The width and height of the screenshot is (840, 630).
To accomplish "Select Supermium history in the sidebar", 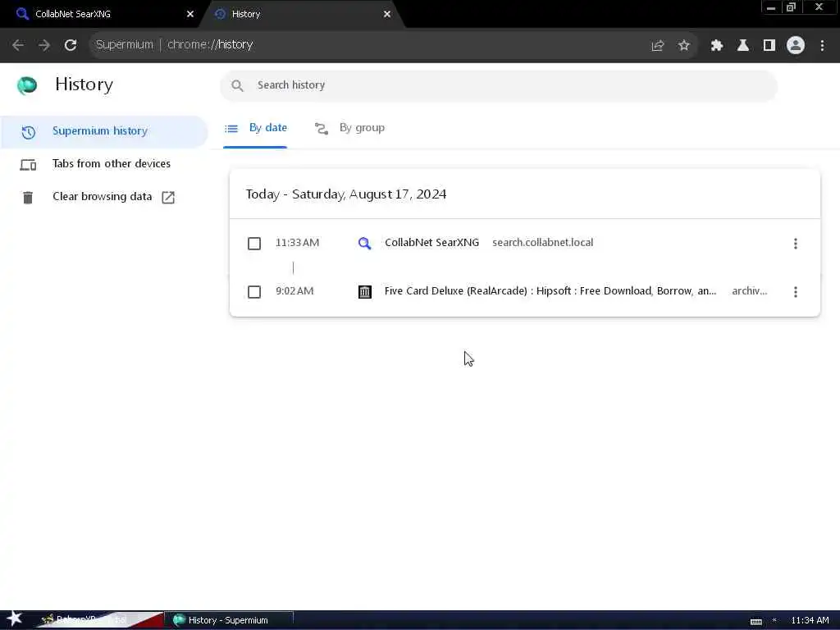I will [104, 131].
